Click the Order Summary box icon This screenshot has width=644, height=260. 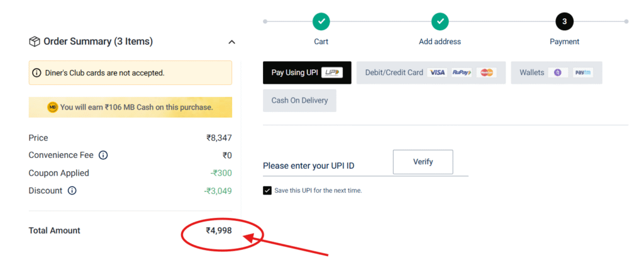point(34,42)
